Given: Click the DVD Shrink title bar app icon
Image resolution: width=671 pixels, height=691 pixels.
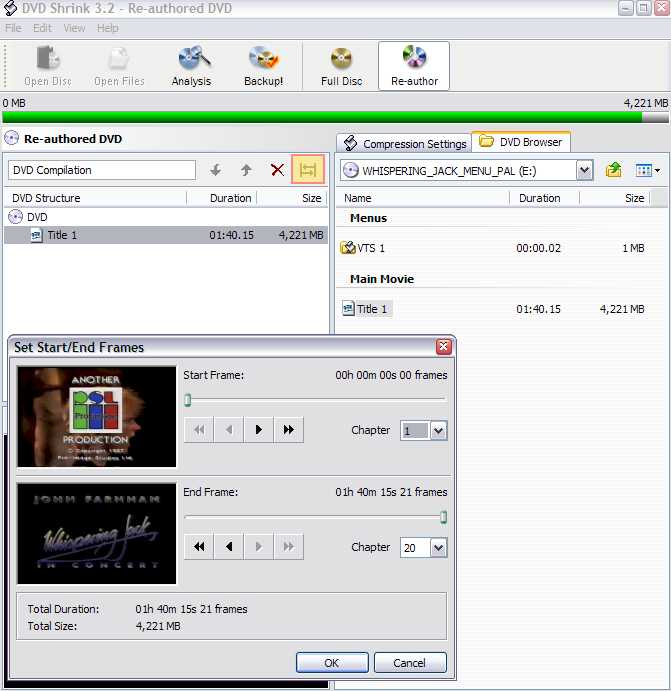Looking at the screenshot, I should point(10,8).
